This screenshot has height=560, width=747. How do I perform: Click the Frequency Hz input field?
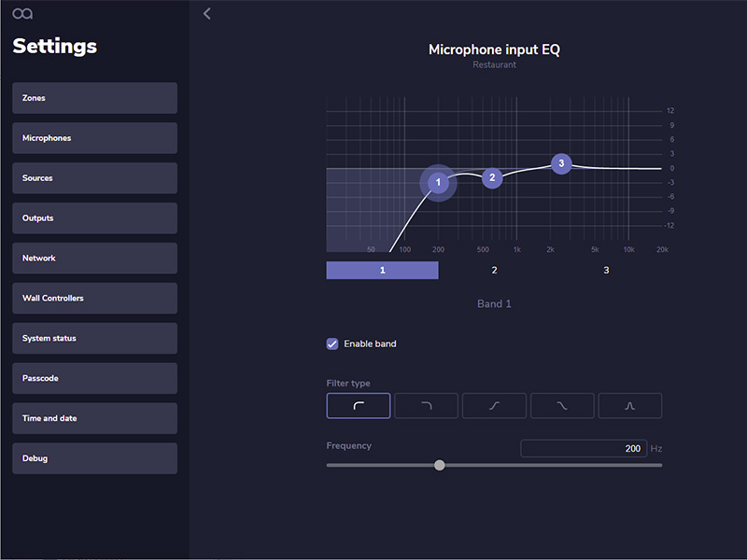pyautogui.click(x=584, y=449)
